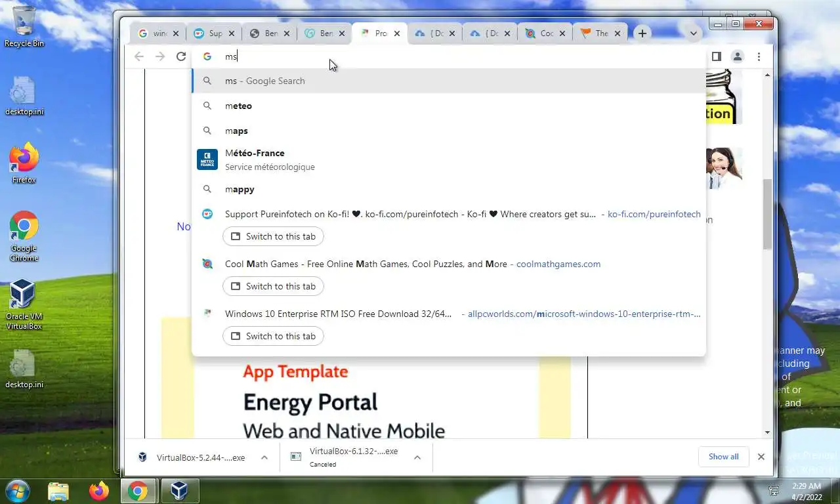Select the Météo-France suggestion entry
The height and width of the screenshot is (504, 840).
coord(449,159)
